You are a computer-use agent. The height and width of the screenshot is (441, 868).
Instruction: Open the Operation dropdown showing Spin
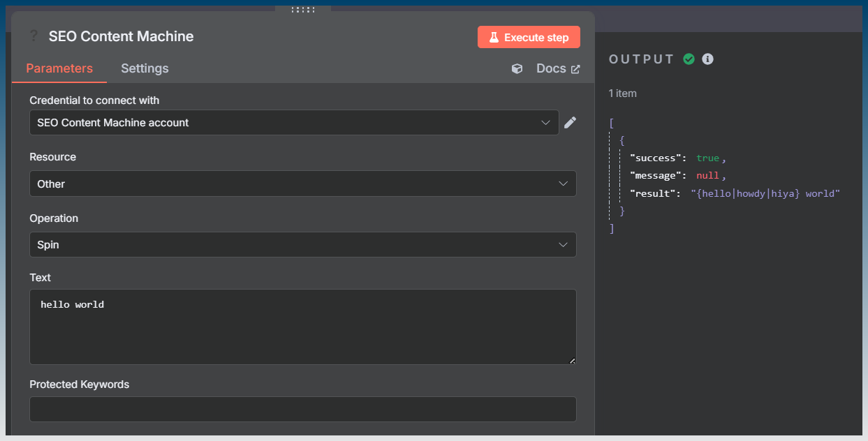pos(302,245)
